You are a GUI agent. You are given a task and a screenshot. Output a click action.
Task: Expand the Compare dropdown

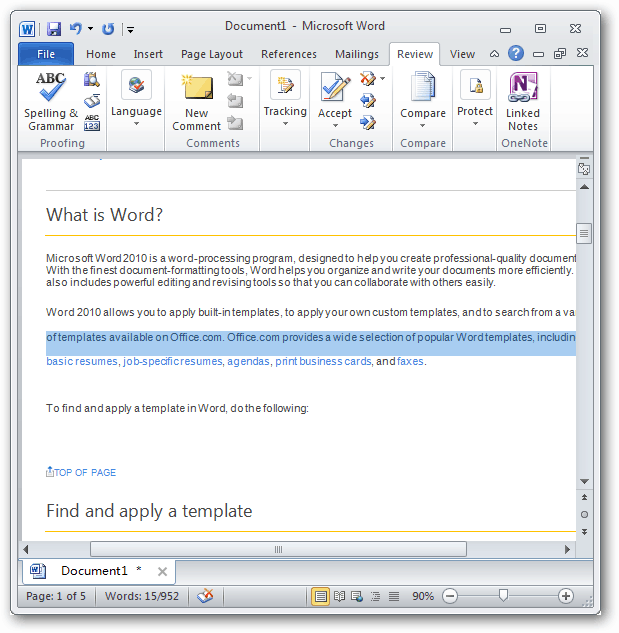tap(422, 126)
